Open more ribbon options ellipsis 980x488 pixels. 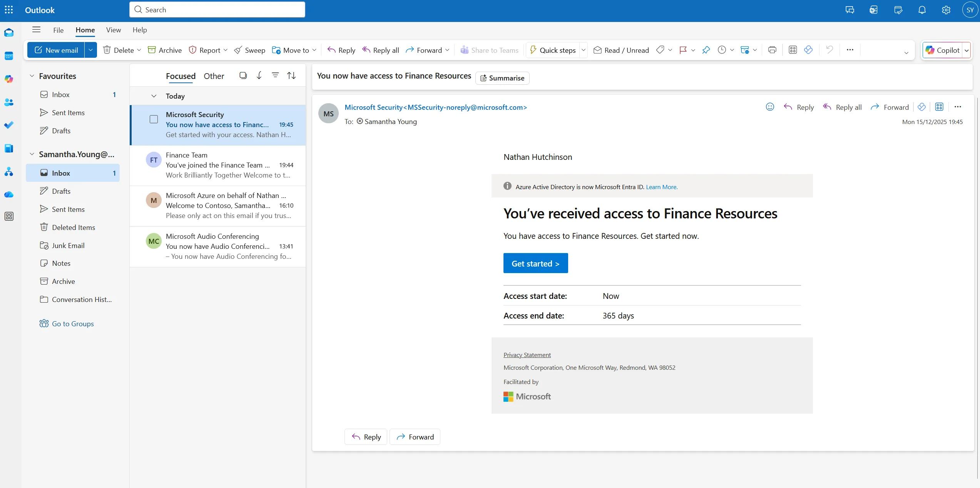(850, 50)
